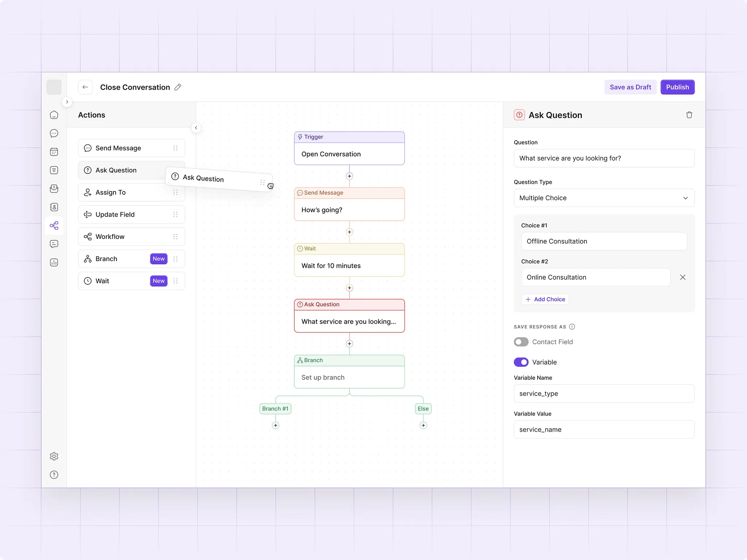Image resolution: width=747 pixels, height=560 pixels.
Task: Select the workflow automation icon in sidebar
Action: [54, 226]
